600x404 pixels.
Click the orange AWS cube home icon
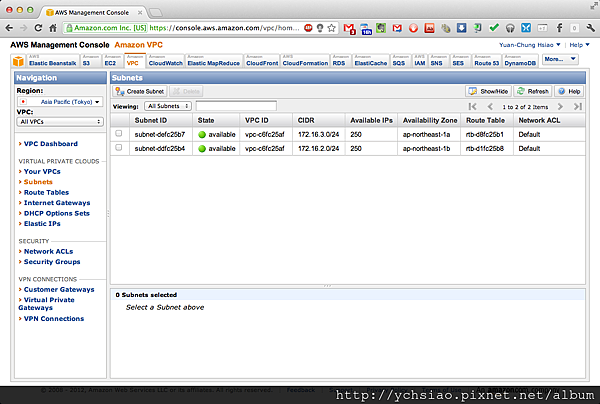18,61
